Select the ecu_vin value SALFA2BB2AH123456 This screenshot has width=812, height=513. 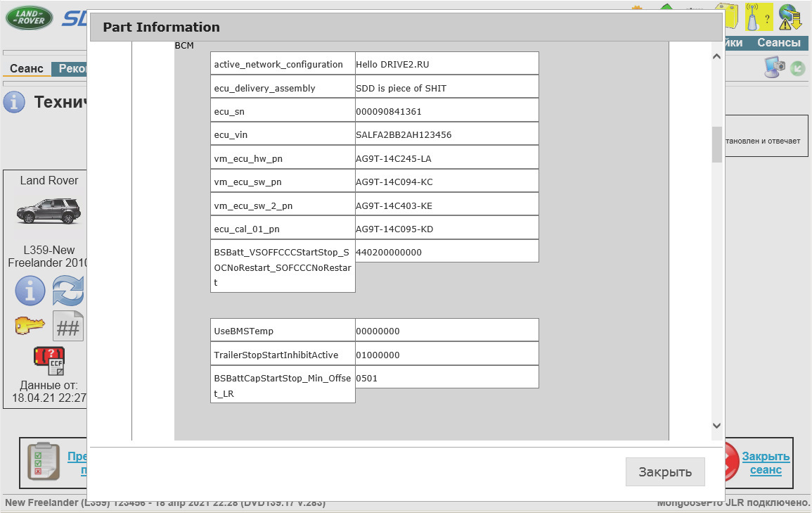point(404,134)
